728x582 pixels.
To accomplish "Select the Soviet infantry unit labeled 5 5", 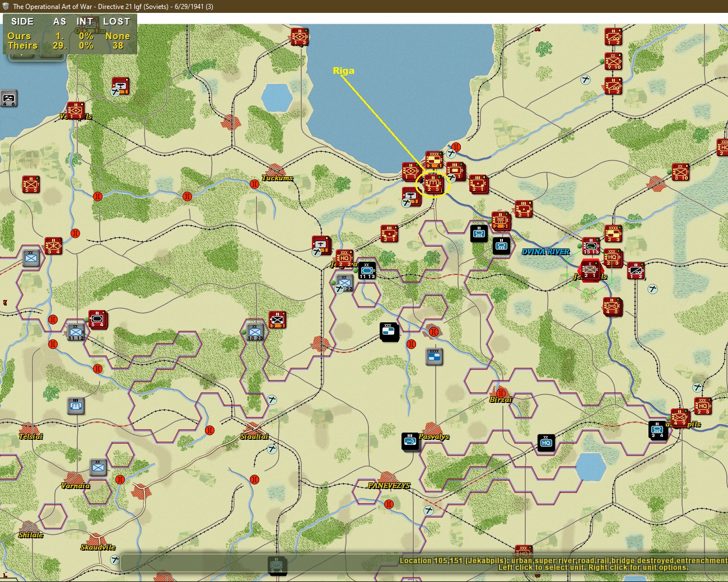I will [31, 184].
